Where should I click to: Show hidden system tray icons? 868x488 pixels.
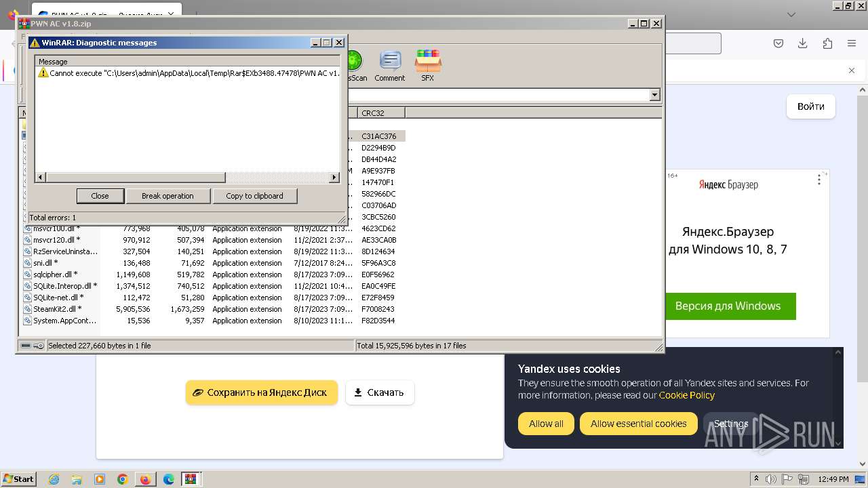tap(756, 479)
